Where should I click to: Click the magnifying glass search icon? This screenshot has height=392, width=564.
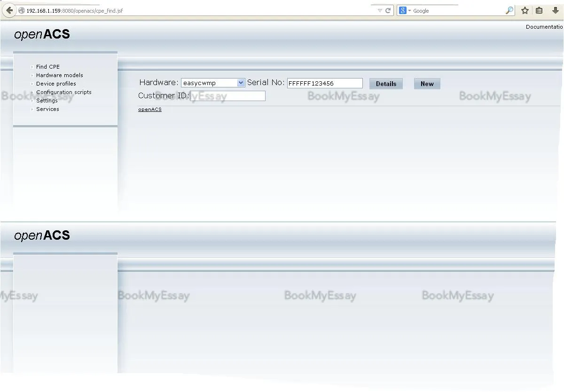[509, 10]
